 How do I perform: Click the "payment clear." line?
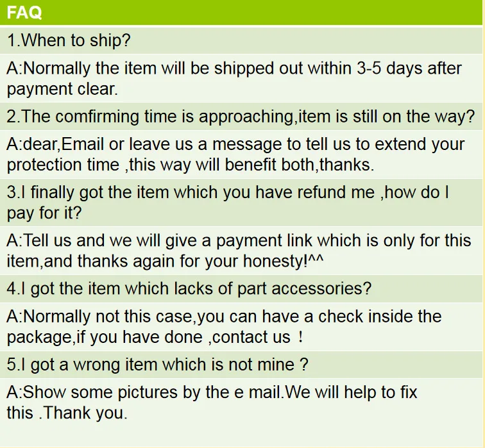[x=62, y=89]
